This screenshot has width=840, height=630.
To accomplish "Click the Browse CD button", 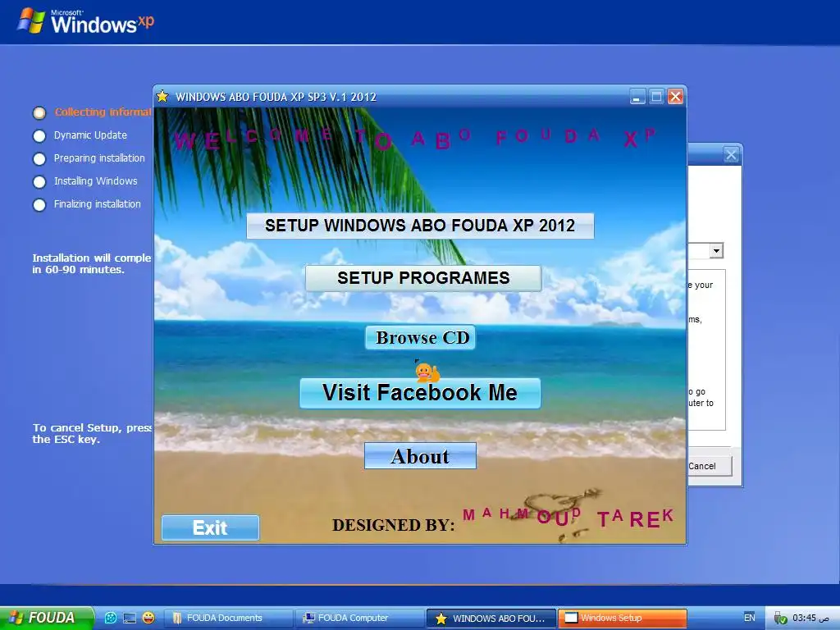I will (x=421, y=337).
